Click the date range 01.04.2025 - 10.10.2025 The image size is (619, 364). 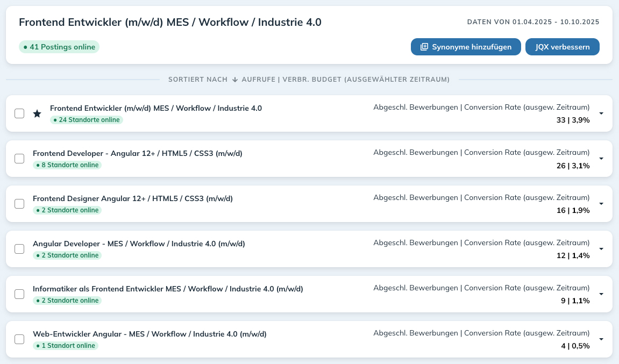point(556,22)
